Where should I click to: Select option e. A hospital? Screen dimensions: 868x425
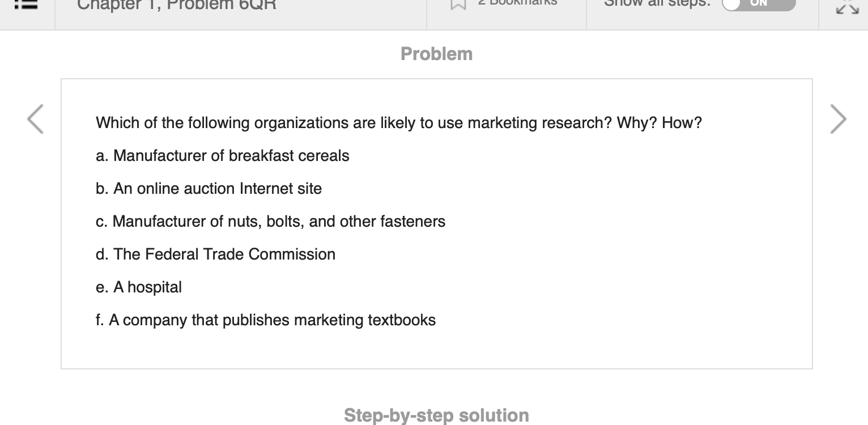(x=139, y=287)
